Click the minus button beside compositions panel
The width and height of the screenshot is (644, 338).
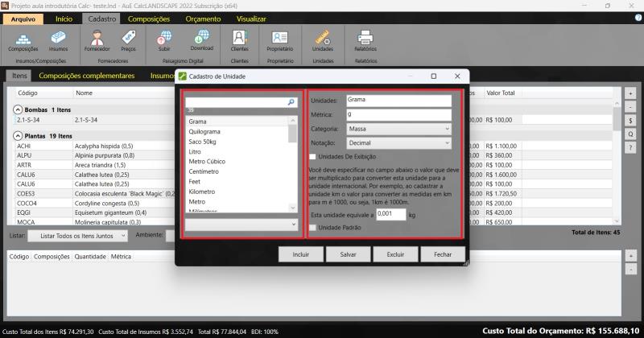click(631, 269)
